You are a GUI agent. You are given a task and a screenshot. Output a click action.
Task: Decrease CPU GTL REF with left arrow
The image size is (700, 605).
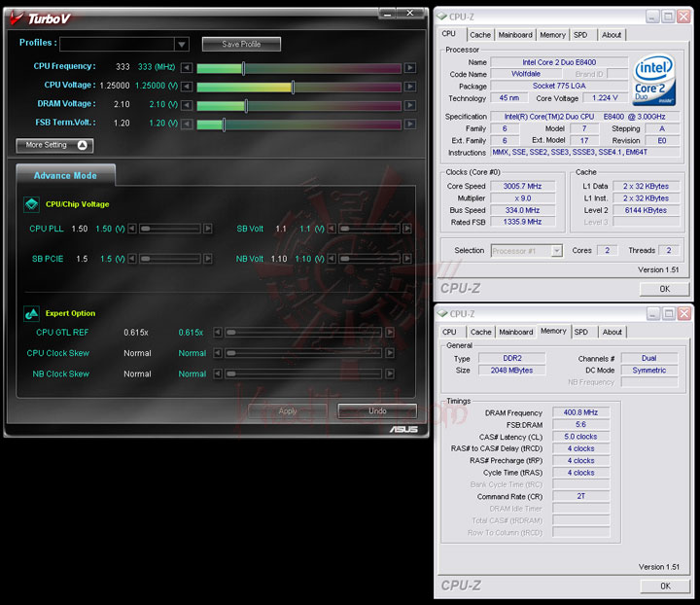(x=218, y=333)
